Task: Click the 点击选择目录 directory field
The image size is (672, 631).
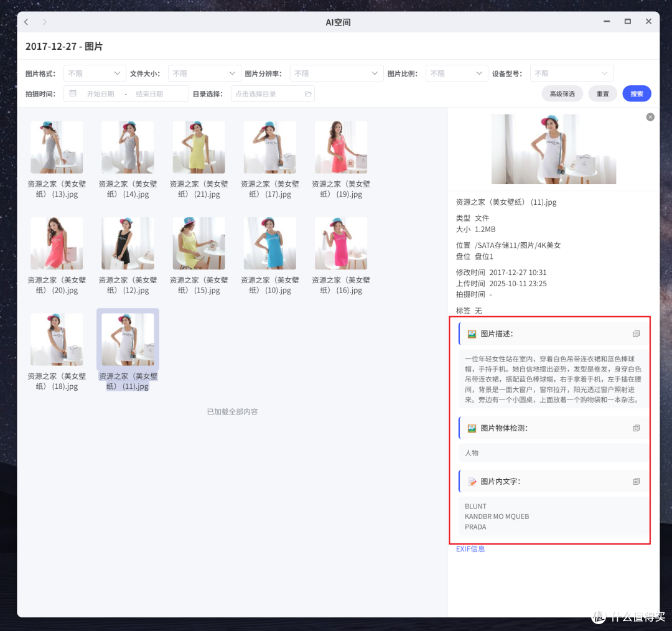Action: tap(273, 94)
